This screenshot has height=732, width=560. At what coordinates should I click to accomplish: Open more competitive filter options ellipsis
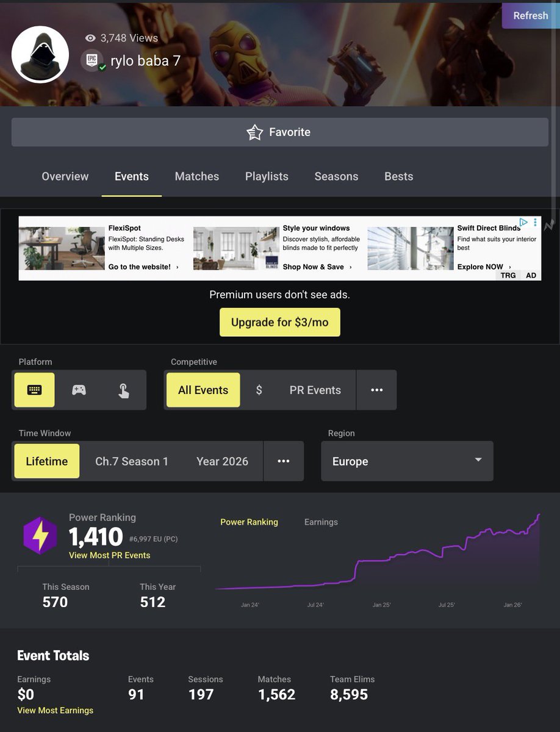[376, 390]
